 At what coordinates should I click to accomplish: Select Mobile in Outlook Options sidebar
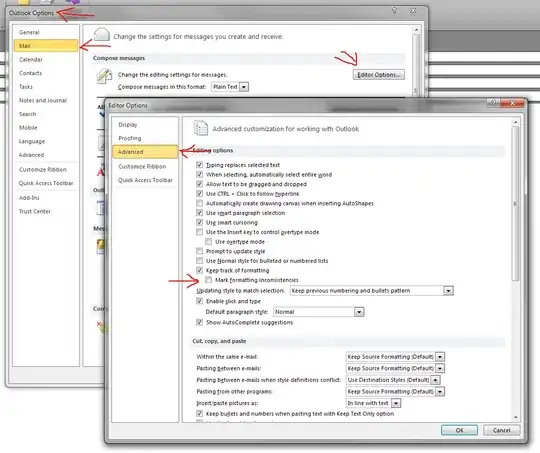click(x=46, y=127)
